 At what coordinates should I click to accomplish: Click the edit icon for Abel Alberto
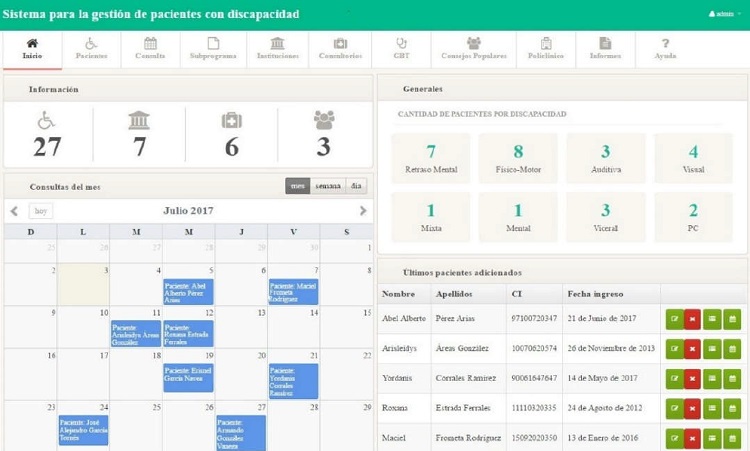coord(674,319)
